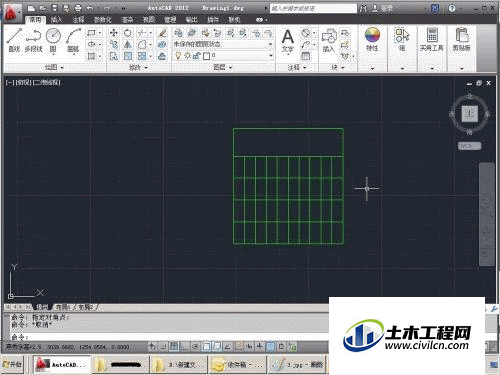Toggle layer on/off lightbulb icon

178,56
